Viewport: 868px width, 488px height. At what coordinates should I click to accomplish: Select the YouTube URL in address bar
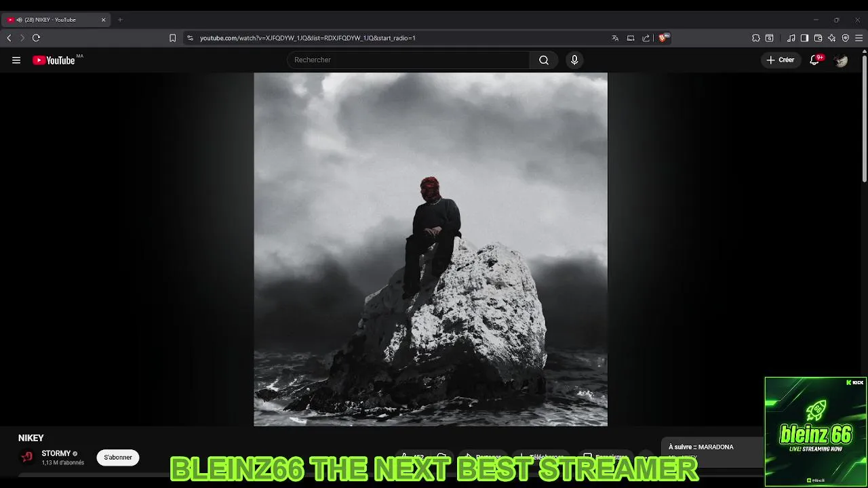[308, 38]
